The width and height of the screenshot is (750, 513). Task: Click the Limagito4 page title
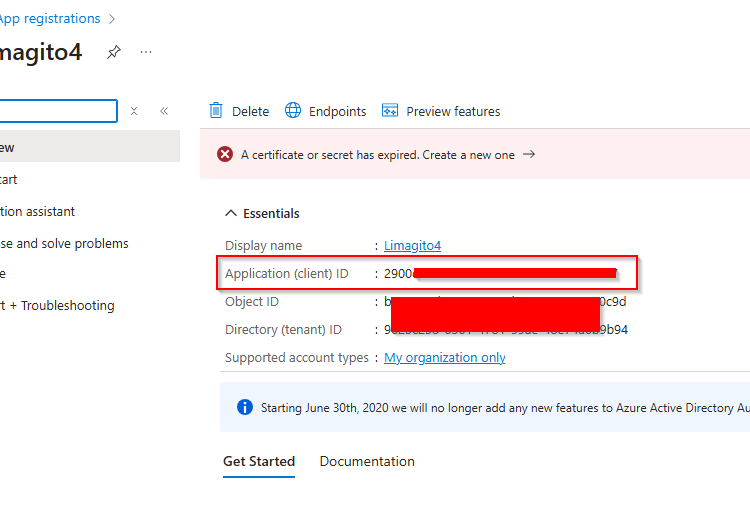[41, 52]
